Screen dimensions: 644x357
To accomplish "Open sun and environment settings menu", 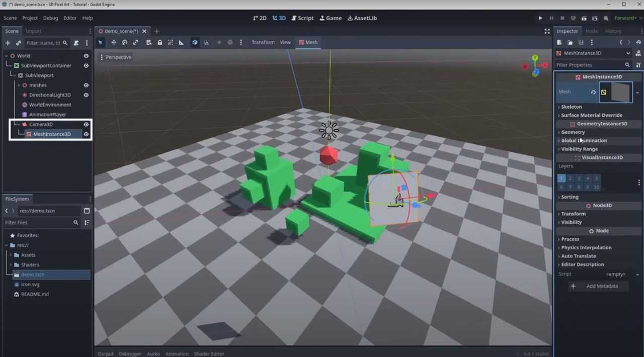I will click(x=241, y=42).
